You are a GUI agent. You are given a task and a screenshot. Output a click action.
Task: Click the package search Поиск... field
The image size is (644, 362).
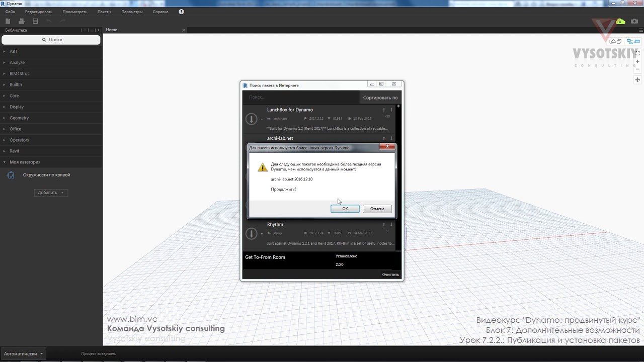point(302,97)
